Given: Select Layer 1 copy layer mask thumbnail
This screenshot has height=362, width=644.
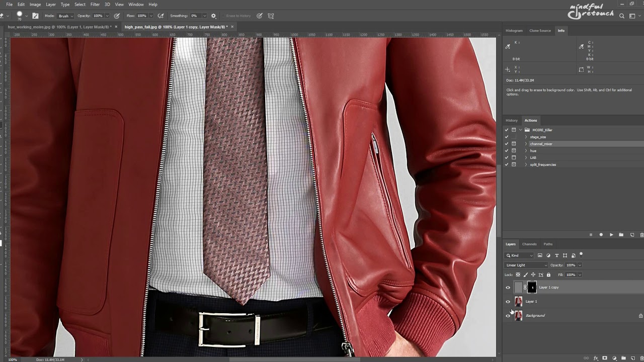Looking at the screenshot, I should (532, 288).
